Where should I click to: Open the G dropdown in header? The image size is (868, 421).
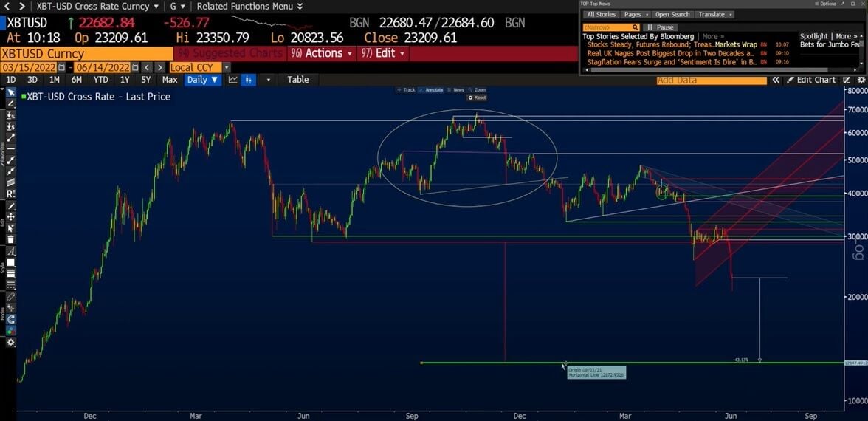point(179,7)
